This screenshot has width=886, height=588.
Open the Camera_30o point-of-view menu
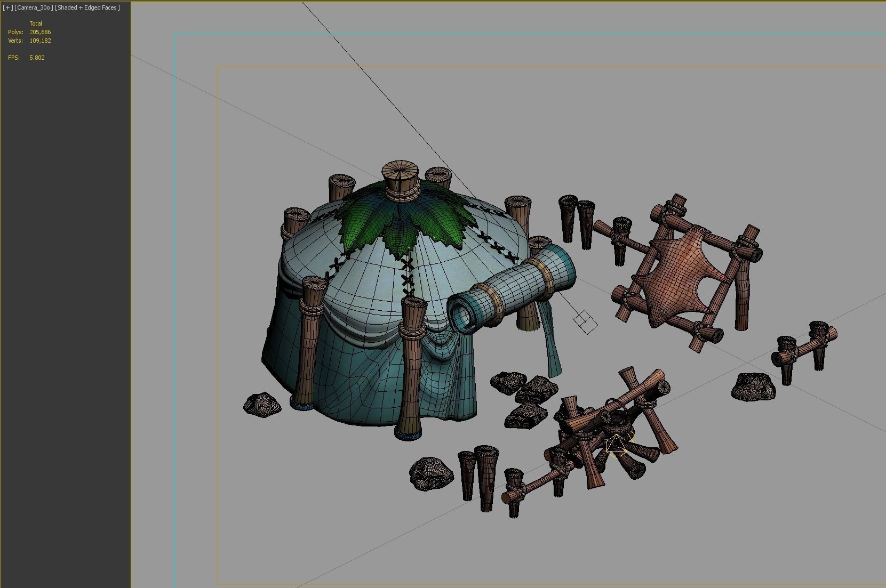click(34, 7)
